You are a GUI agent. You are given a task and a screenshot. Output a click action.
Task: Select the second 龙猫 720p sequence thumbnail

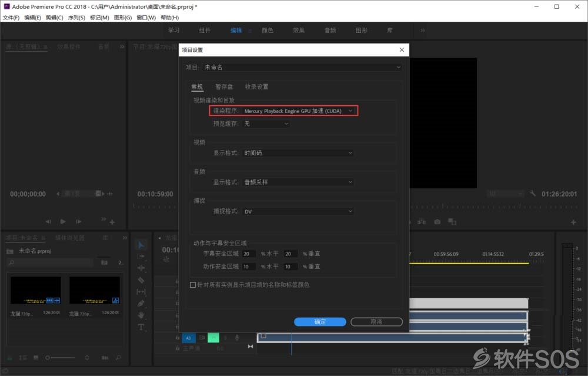coord(95,291)
